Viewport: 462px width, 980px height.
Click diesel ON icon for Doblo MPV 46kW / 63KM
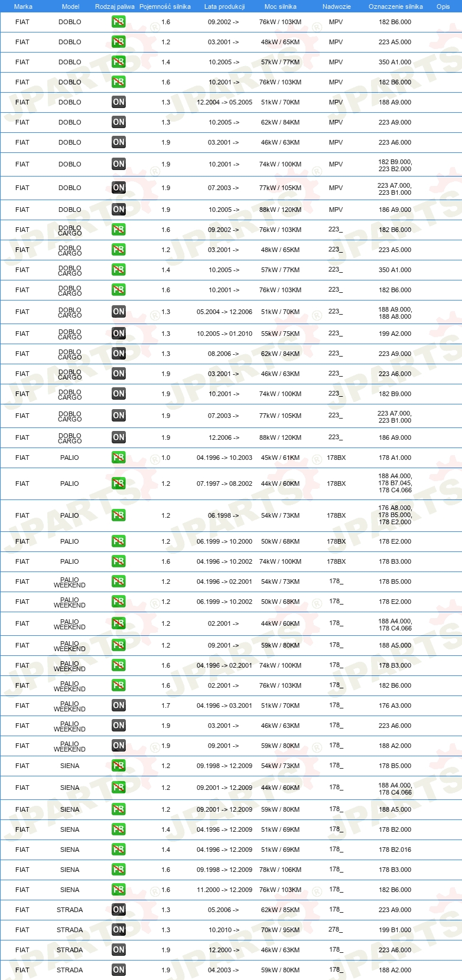pos(119,142)
